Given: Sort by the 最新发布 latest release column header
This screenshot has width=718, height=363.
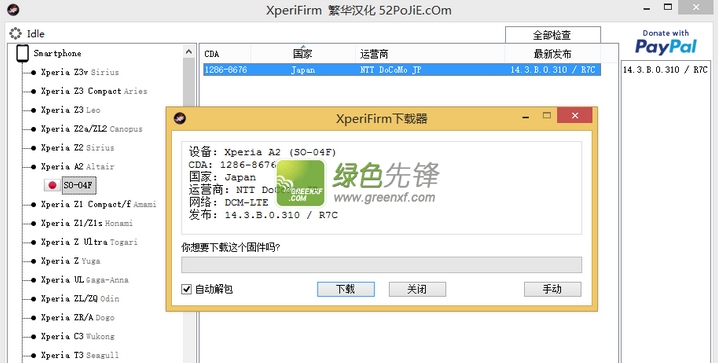Looking at the screenshot, I should [552, 54].
